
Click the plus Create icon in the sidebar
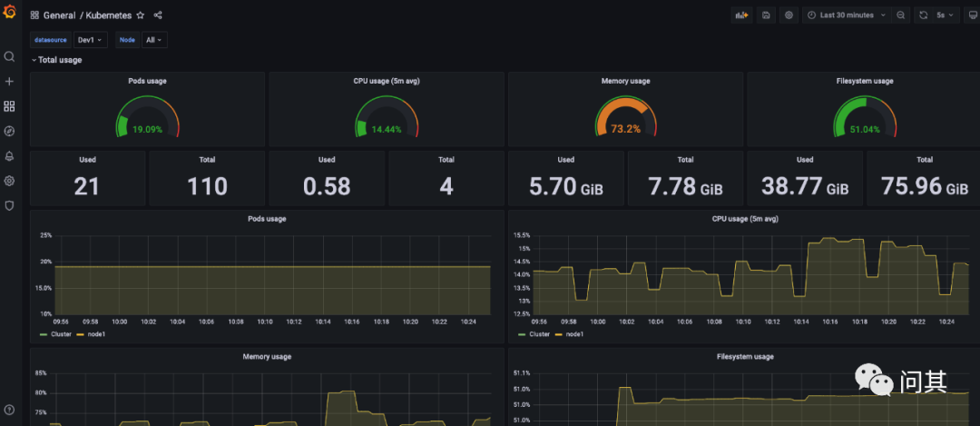pyautogui.click(x=9, y=82)
